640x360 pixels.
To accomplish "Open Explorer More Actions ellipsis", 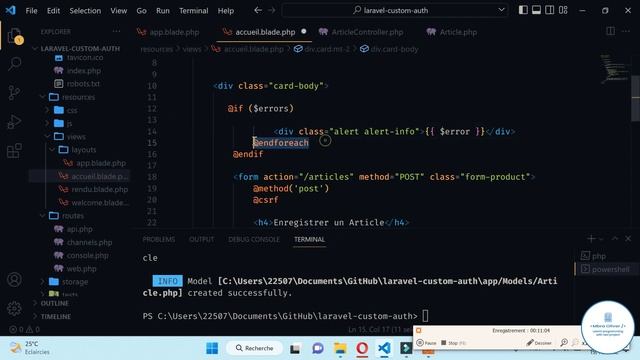I will pos(116,31).
